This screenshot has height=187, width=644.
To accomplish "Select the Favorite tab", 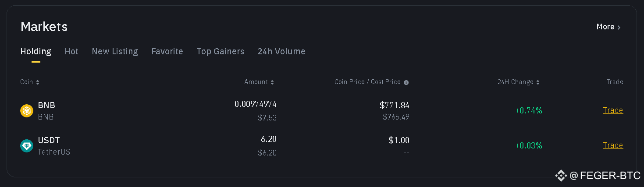I will click(167, 51).
